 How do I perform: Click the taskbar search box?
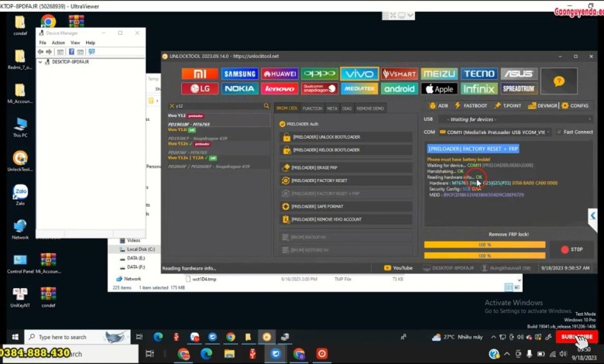(x=77, y=337)
